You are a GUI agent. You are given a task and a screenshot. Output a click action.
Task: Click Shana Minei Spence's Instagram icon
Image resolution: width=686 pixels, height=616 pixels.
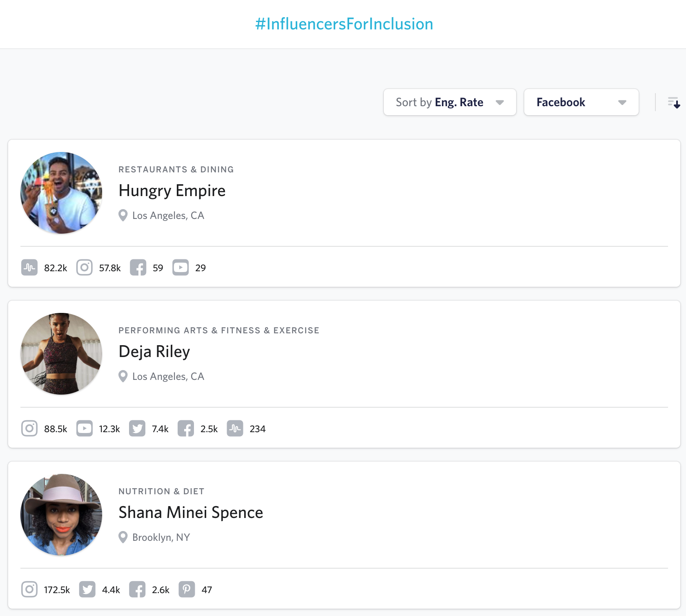tap(29, 589)
